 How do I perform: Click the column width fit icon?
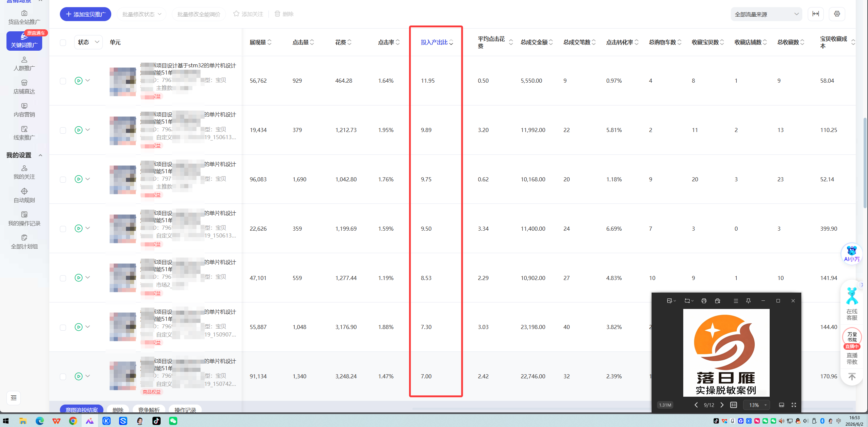click(816, 14)
